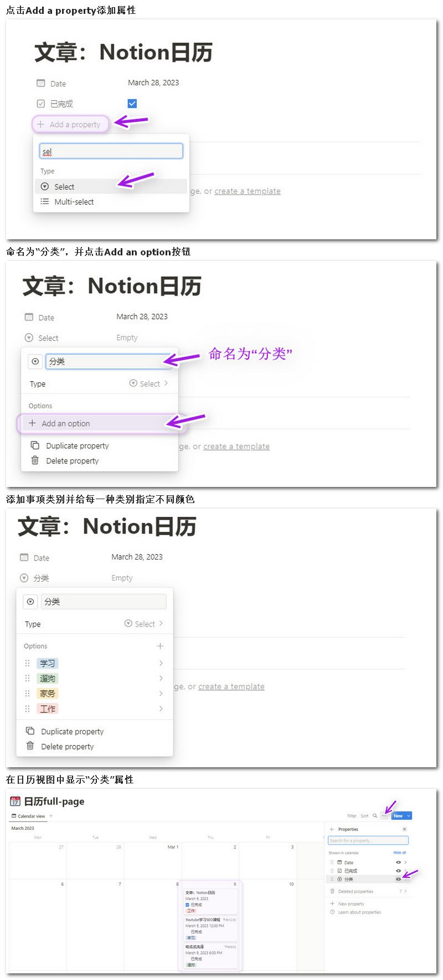This screenshot has width=443, height=980.
Task: Select the Calendar view tab
Action: [x=28, y=816]
